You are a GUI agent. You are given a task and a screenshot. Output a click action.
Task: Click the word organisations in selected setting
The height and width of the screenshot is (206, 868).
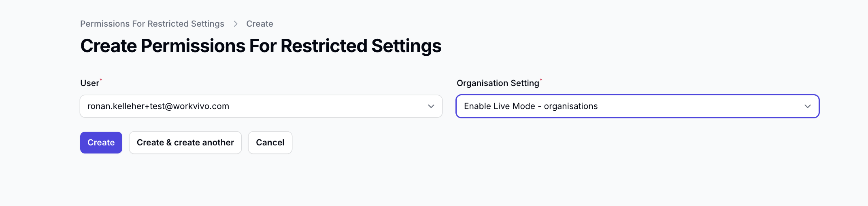(571, 106)
